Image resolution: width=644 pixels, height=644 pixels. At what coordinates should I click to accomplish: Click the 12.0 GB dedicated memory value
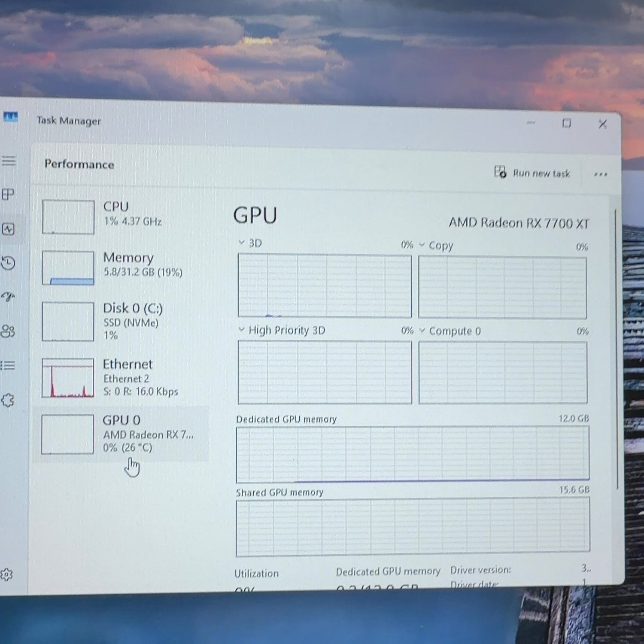tap(574, 418)
